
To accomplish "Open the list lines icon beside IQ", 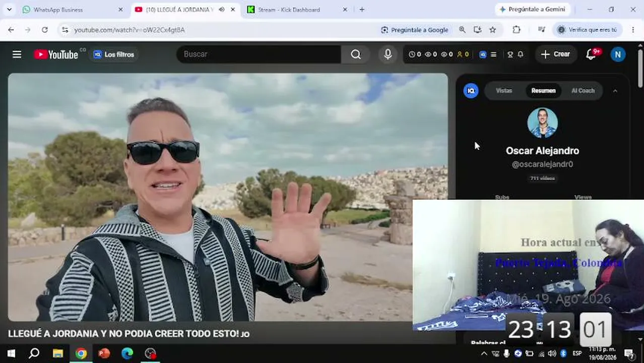I will click(494, 54).
